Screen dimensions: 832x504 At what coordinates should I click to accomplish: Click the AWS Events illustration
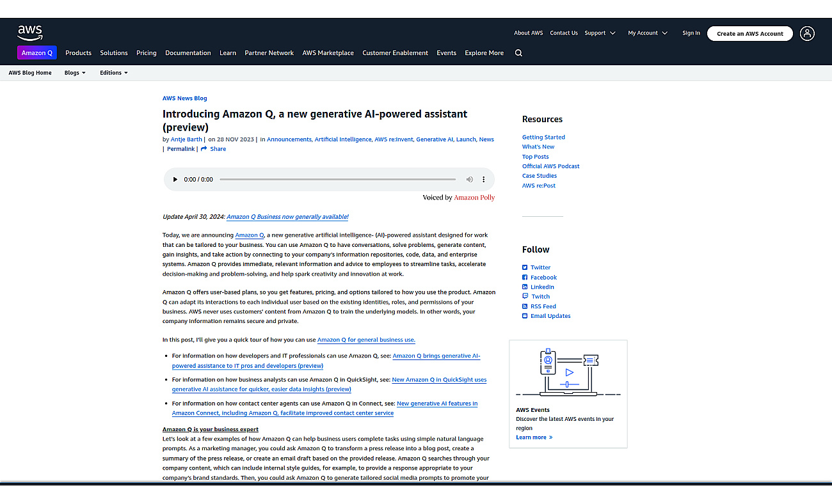click(568, 373)
